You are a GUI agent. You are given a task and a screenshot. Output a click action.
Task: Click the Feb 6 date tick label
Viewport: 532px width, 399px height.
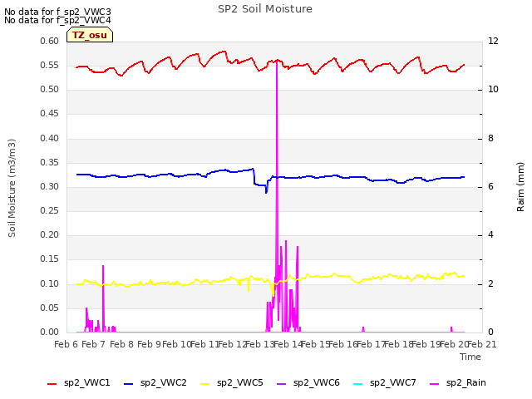tap(66, 344)
